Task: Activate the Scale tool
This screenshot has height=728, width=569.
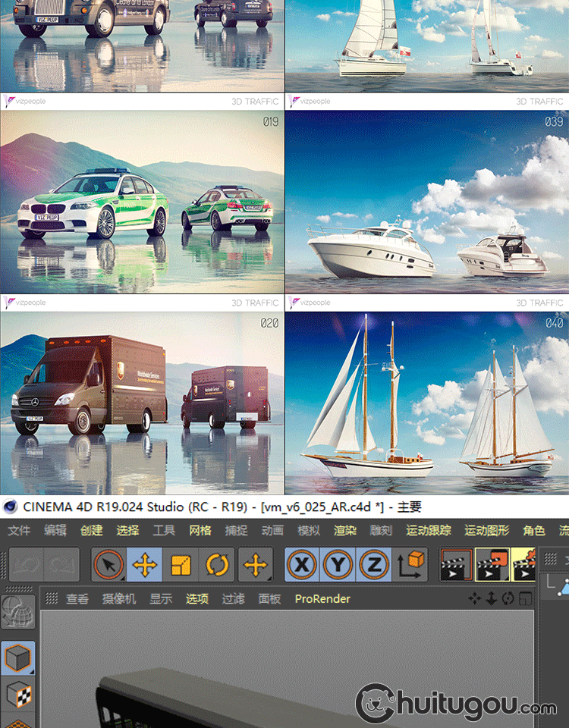Action: [181, 564]
